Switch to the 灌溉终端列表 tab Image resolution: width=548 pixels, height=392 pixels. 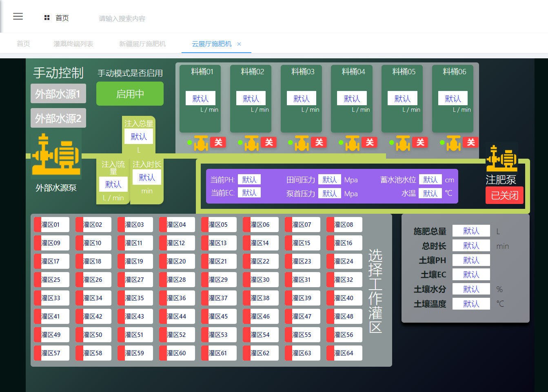pyautogui.click(x=73, y=44)
